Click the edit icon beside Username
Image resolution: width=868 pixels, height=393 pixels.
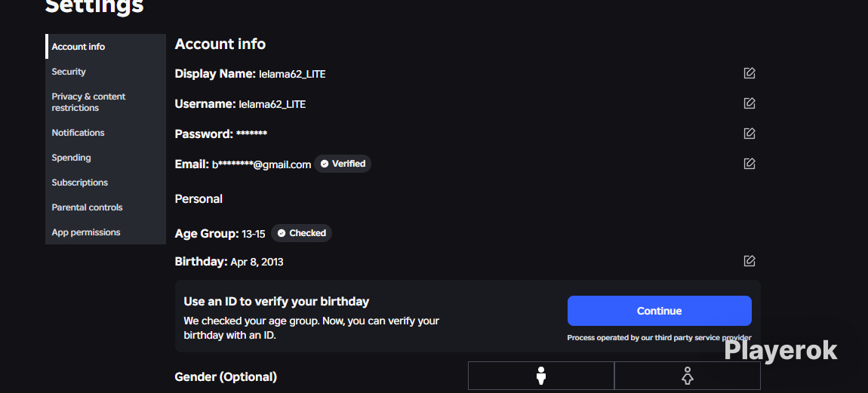749,103
